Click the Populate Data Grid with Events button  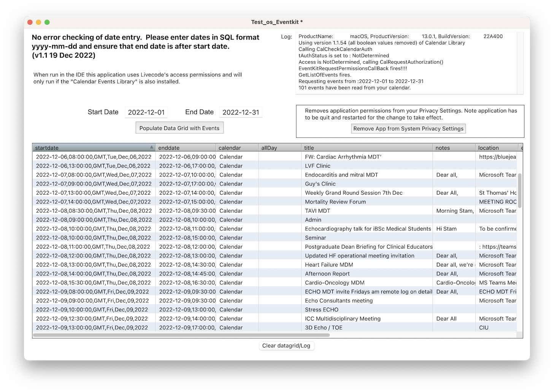(x=179, y=128)
